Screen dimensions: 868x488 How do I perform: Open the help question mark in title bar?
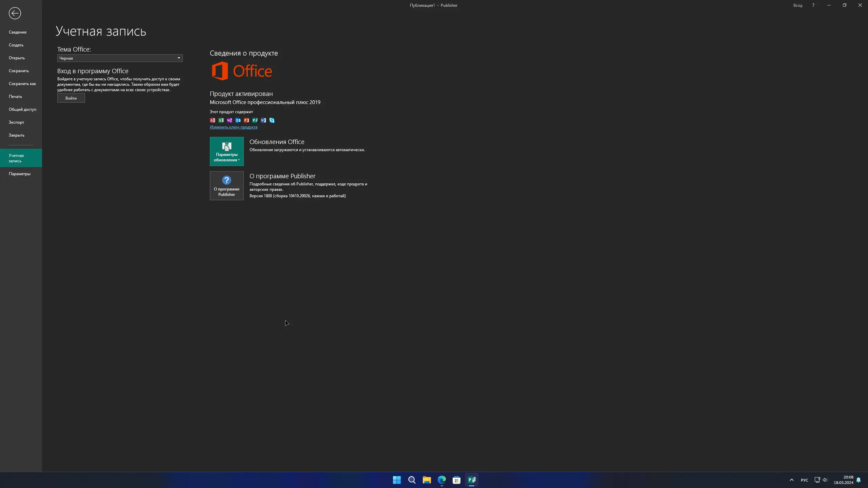click(813, 5)
